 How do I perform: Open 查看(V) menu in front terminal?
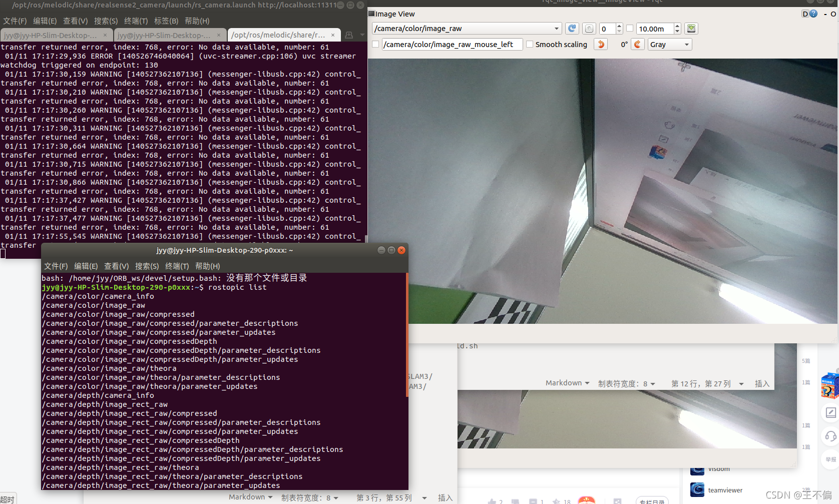pyautogui.click(x=116, y=266)
